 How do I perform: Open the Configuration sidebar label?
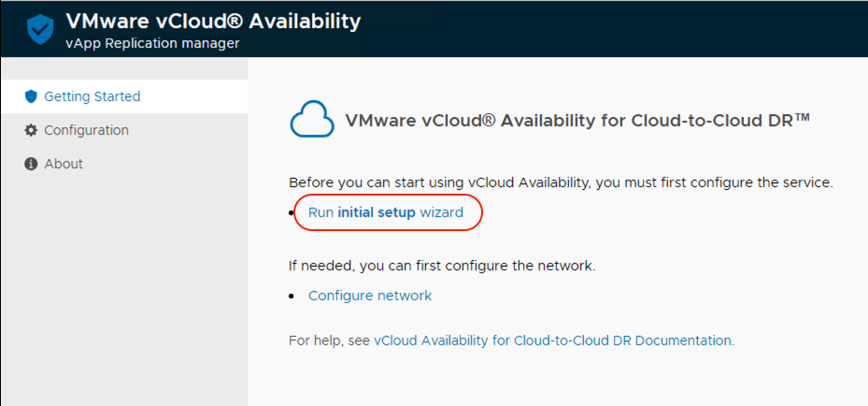[x=86, y=130]
